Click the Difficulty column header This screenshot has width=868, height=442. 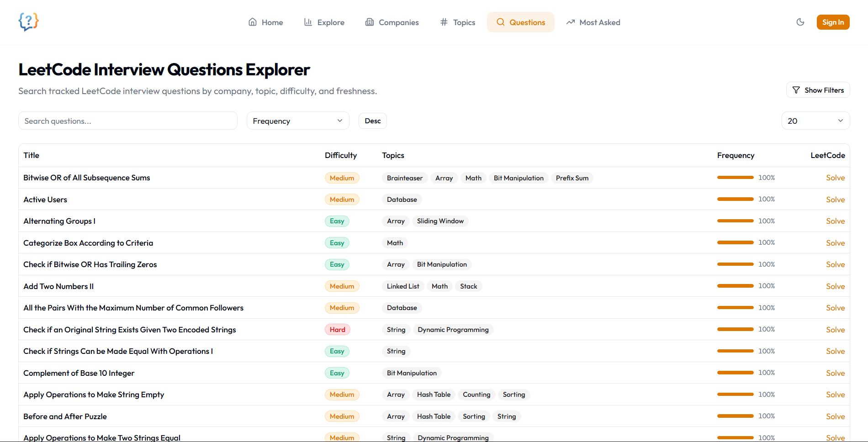click(x=341, y=155)
